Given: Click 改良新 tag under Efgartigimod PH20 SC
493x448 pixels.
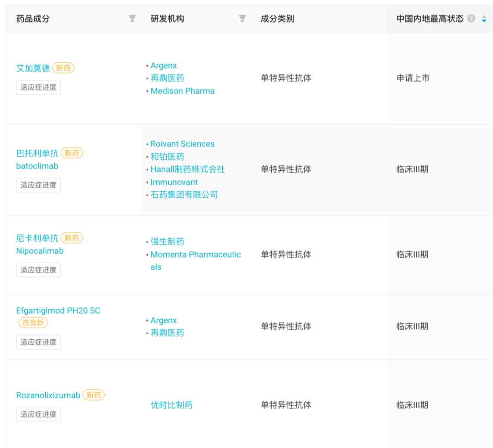Looking at the screenshot, I should click(x=33, y=322).
